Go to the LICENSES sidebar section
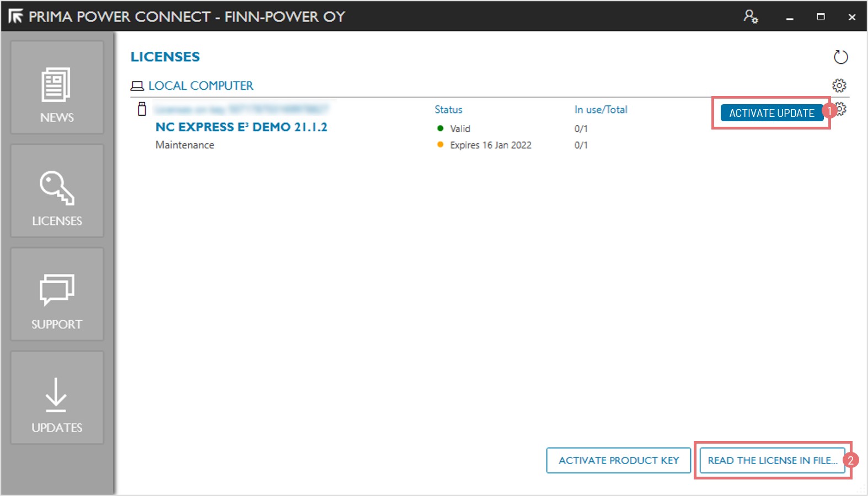Image resolution: width=868 pixels, height=496 pixels. 57,191
